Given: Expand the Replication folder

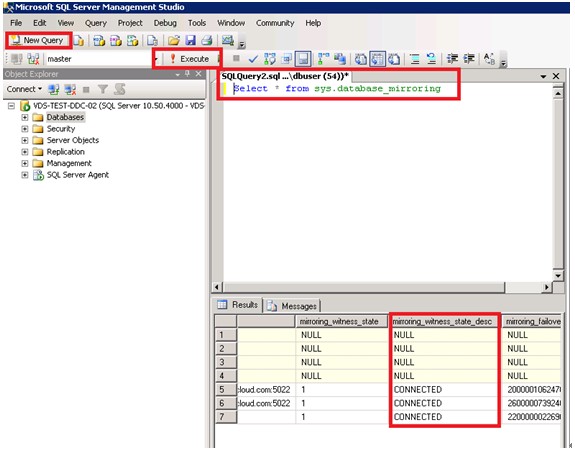Looking at the screenshot, I should point(25,152).
